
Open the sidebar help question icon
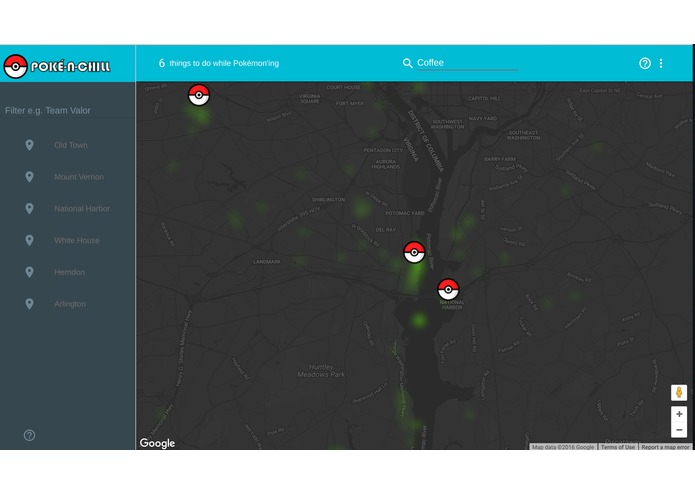[x=29, y=435]
